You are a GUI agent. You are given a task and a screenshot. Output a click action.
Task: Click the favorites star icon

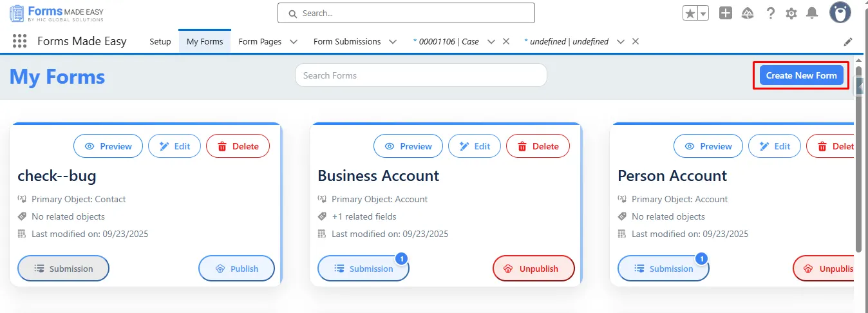click(690, 13)
